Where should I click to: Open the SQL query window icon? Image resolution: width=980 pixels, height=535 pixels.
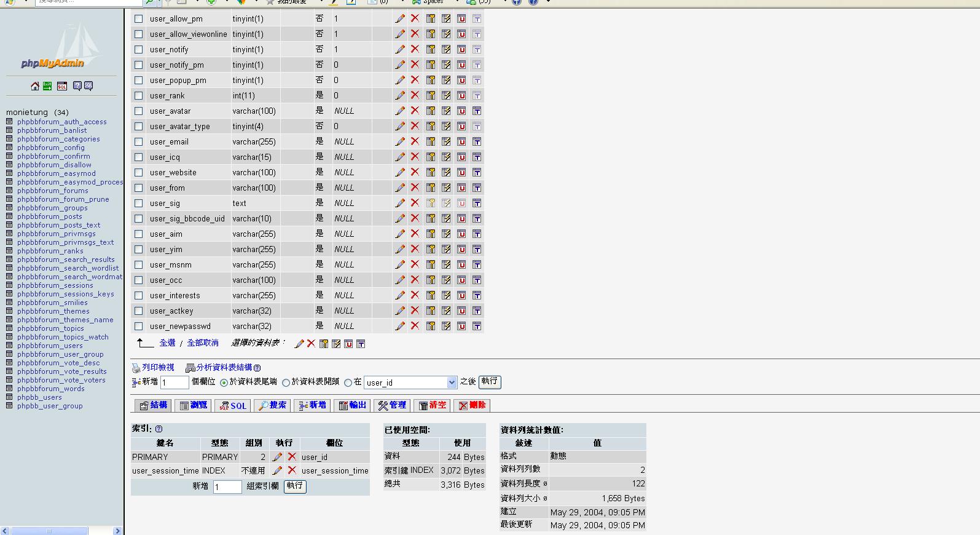coord(62,86)
